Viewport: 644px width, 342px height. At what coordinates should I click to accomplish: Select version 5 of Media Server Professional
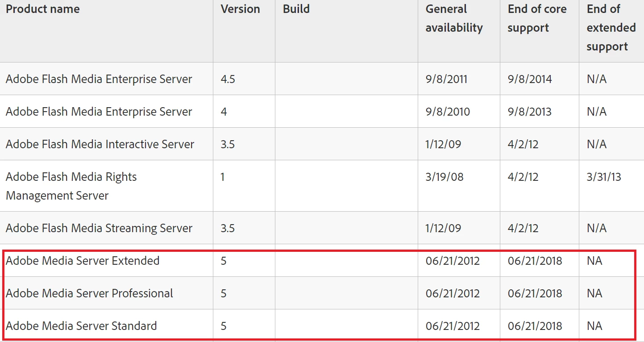224,293
